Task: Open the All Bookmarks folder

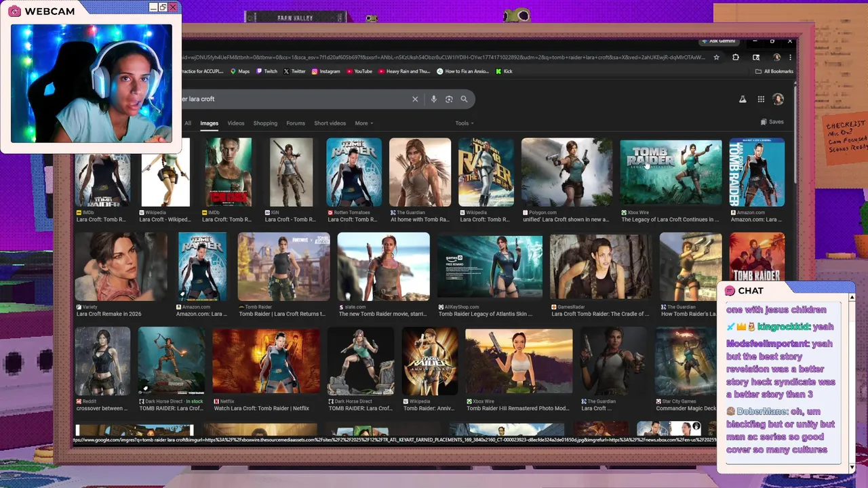Action: [x=774, y=71]
